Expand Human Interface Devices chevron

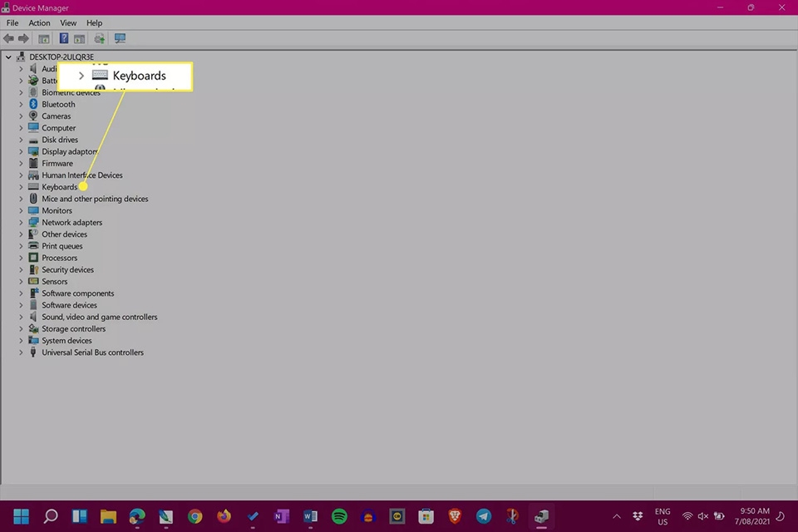point(21,175)
